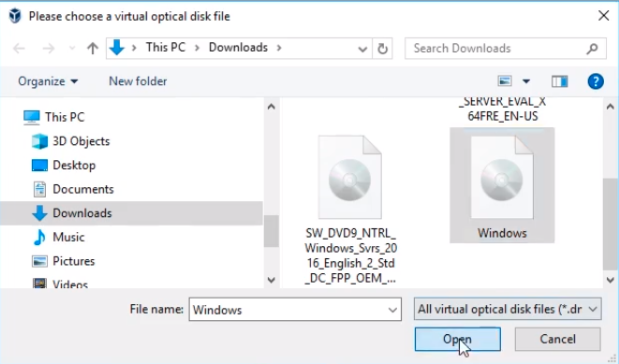Select the SW_DVD9_NTRL_Windows_Svrs_2016 disc image

pyautogui.click(x=350, y=177)
